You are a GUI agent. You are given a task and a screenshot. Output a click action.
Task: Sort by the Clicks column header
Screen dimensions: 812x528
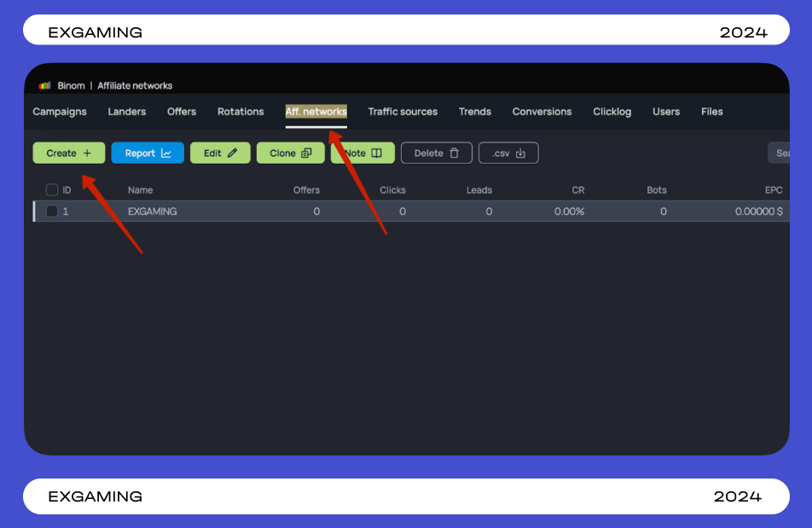(392, 190)
